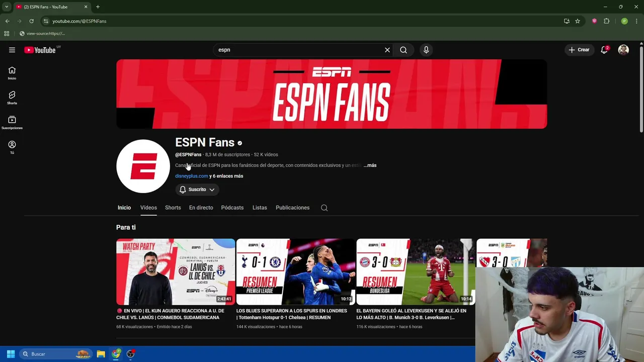This screenshot has height=362, width=644.
Task: Open Shorts in the left sidebar
Action: 12,98
